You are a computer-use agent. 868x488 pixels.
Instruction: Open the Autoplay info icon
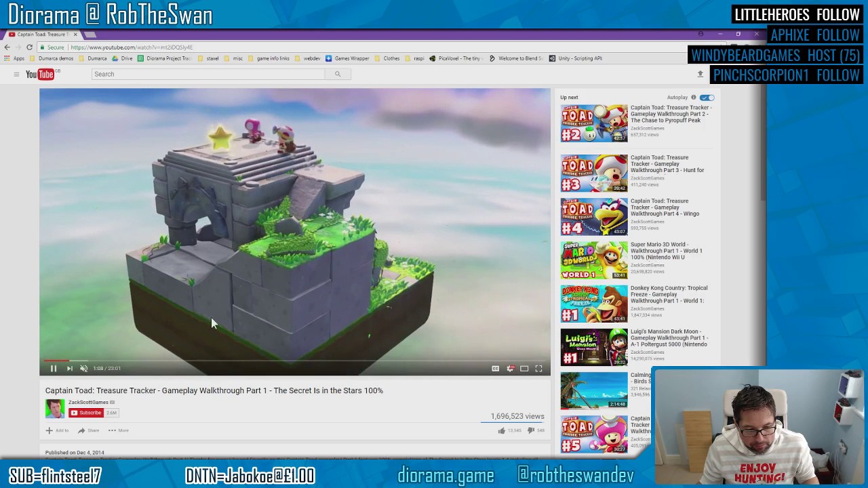pyautogui.click(x=693, y=98)
